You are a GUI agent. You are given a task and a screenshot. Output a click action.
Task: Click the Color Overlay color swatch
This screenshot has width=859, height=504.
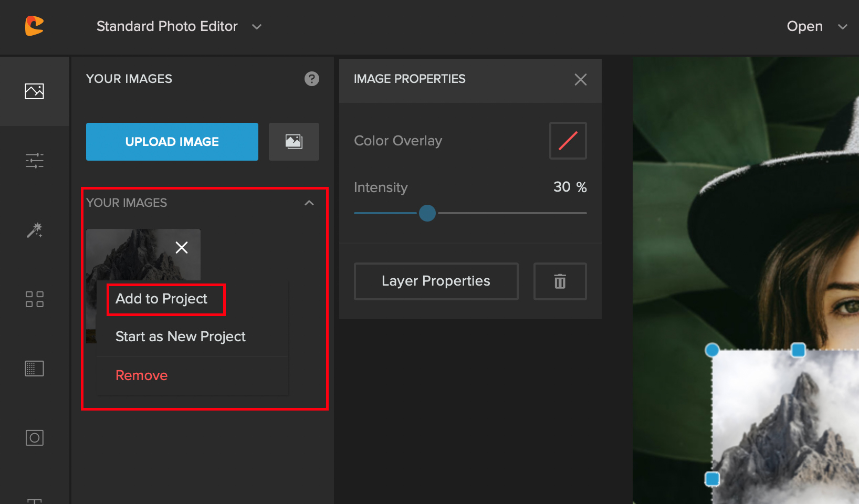[x=568, y=140]
